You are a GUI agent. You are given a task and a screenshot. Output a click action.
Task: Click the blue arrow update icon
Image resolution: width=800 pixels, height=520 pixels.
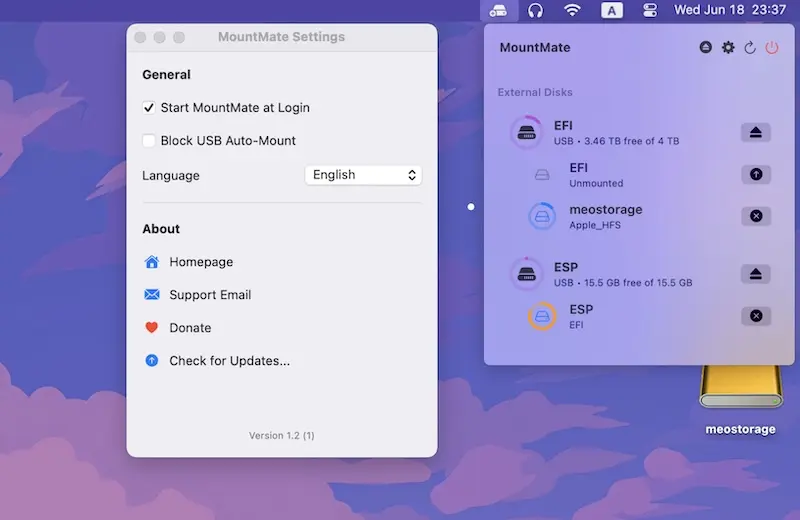(152, 361)
